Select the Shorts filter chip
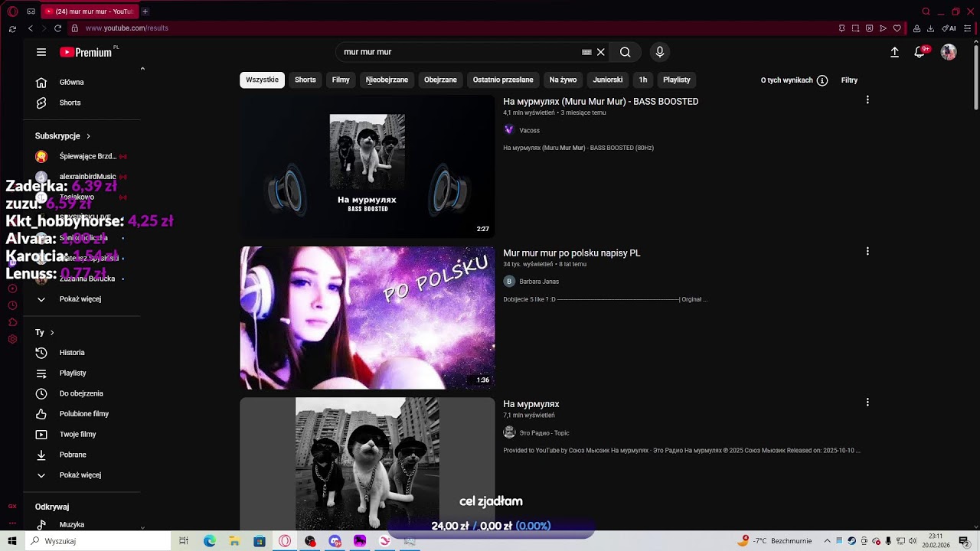This screenshot has height=551, width=980. click(x=305, y=80)
